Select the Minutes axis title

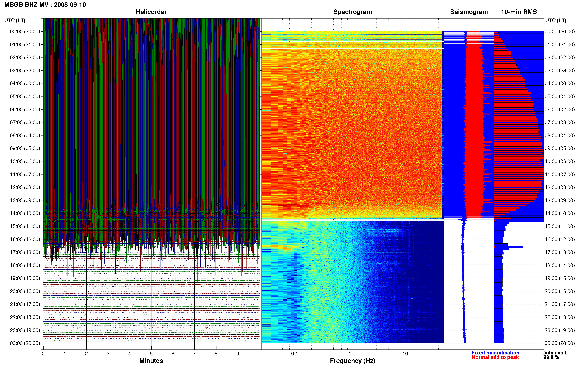pyautogui.click(x=151, y=361)
